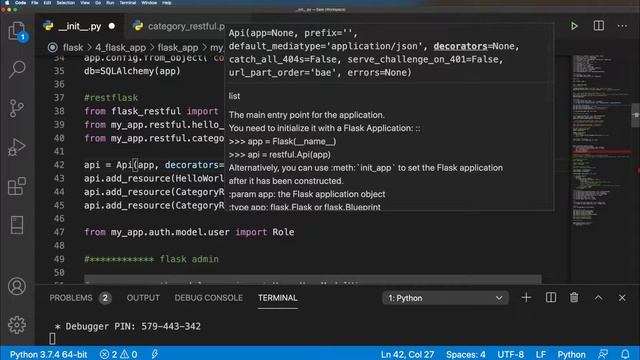Click the feedback icon in status bar
Image resolution: width=640 pixels, height=360 pixels.
[602, 354]
